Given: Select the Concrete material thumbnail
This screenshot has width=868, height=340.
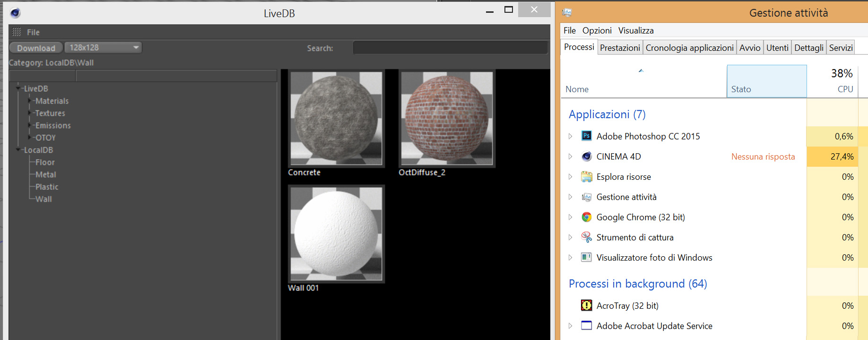Looking at the screenshot, I should click(x=336, y=118).
